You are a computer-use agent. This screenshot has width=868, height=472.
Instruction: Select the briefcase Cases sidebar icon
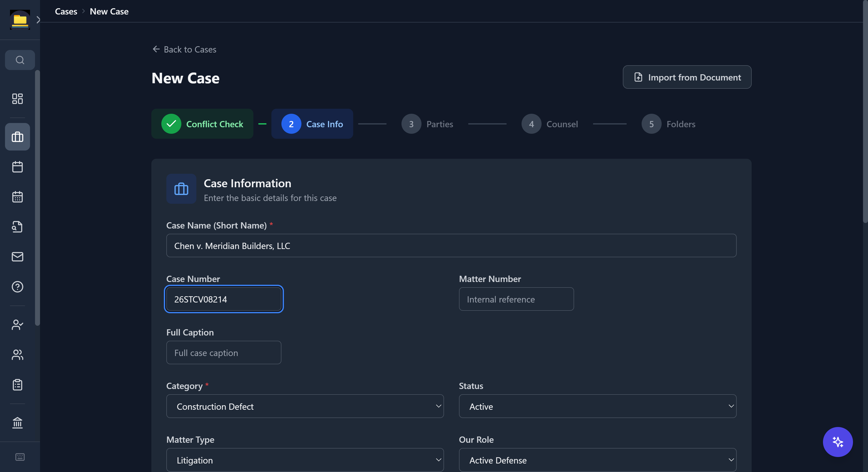[x=18, y=137]
